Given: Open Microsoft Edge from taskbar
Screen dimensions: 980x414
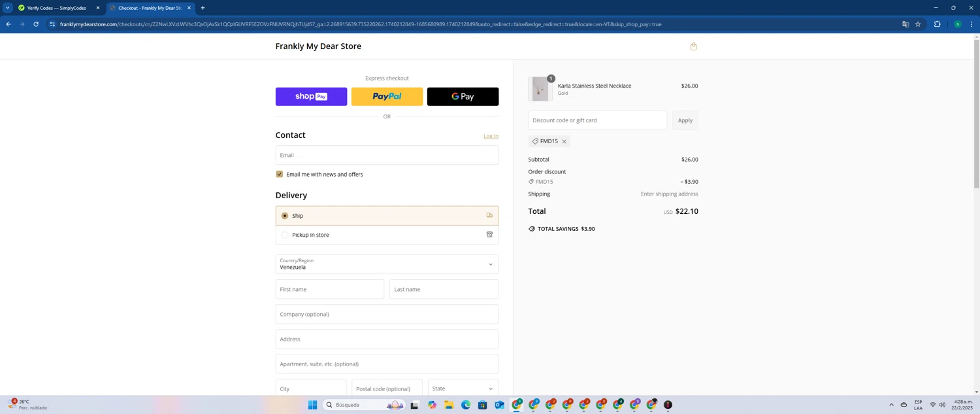Looking at the screenshot, I should tap(466, 405).
